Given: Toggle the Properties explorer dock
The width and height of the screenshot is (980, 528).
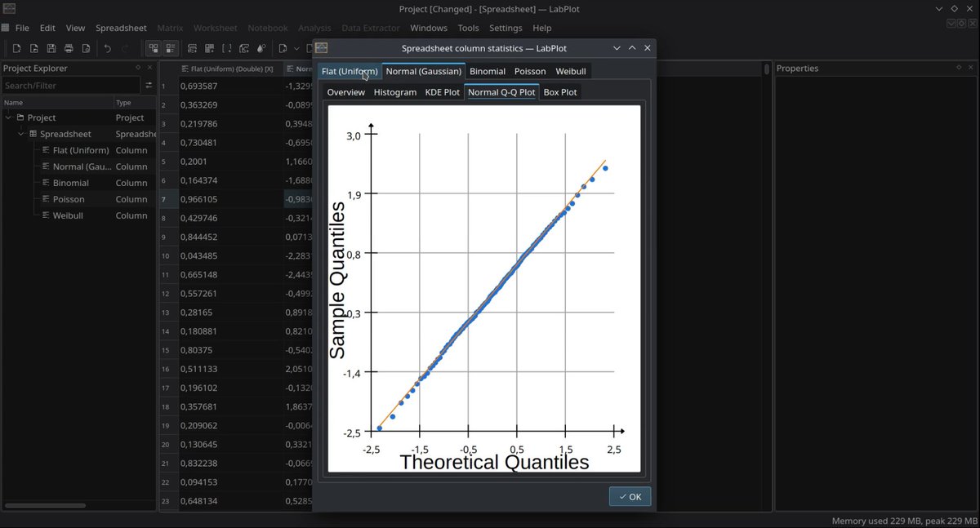Looking at the screenshot, I should click(171, 47).
